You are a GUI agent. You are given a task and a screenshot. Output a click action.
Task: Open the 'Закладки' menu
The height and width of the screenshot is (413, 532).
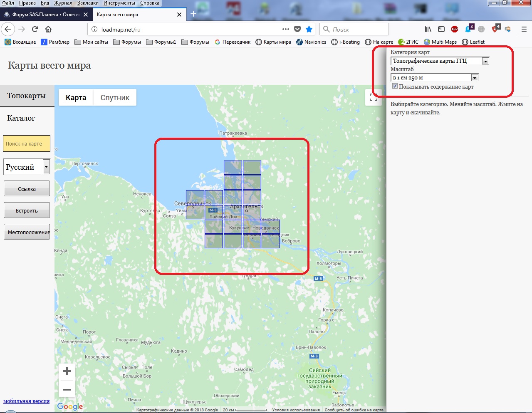click(87, 3)
